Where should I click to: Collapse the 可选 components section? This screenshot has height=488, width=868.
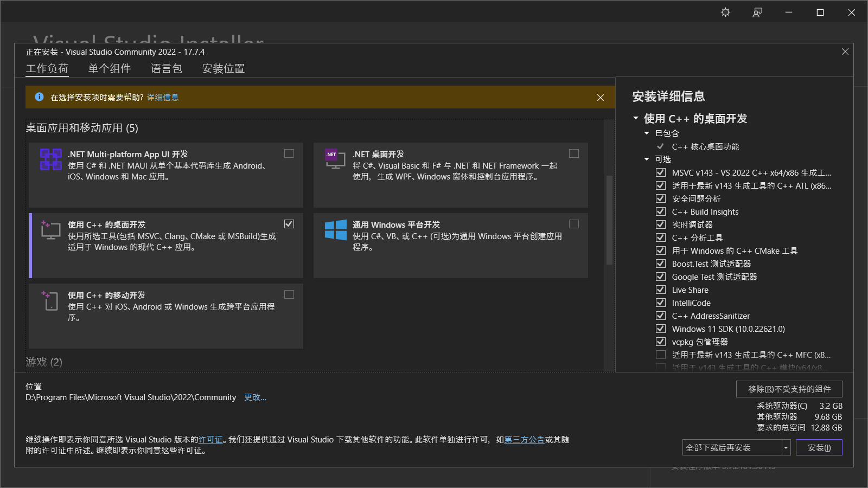coord(647,159)
